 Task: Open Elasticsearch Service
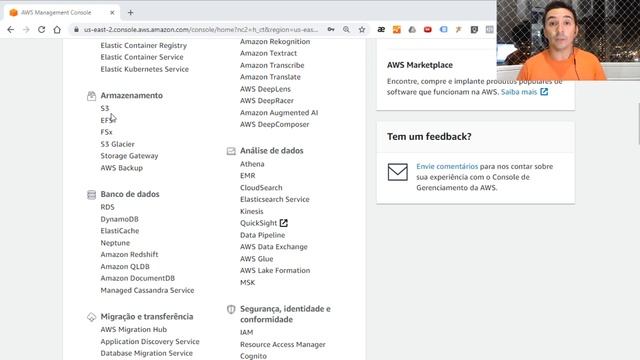pos(275,200)
